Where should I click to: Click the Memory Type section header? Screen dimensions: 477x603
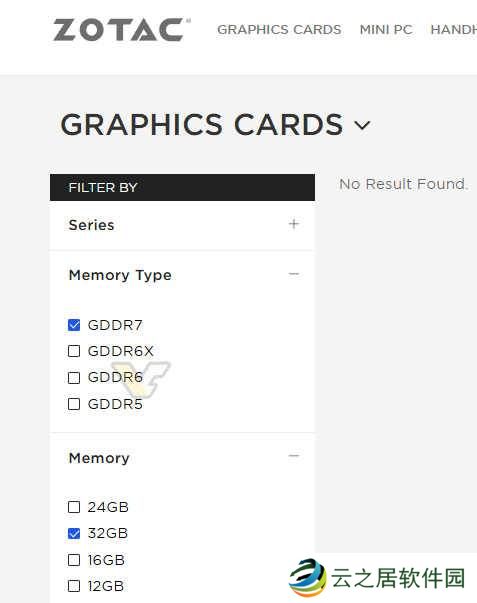click(120, 275)
